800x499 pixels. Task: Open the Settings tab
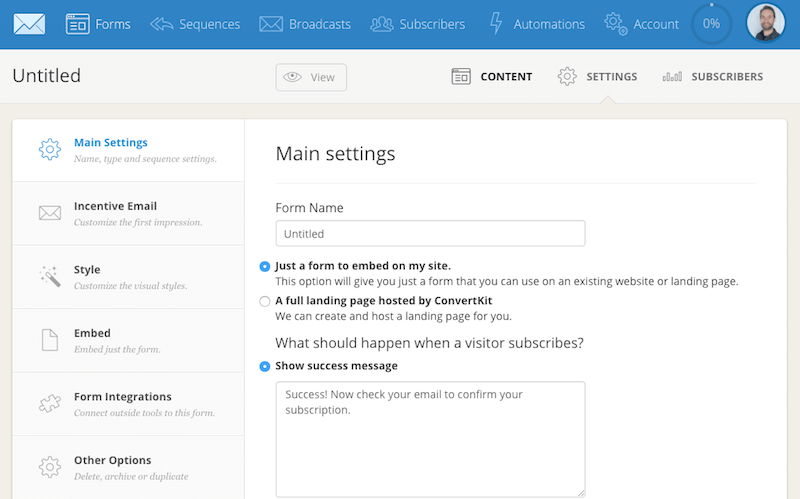click(x=597, y=77)
